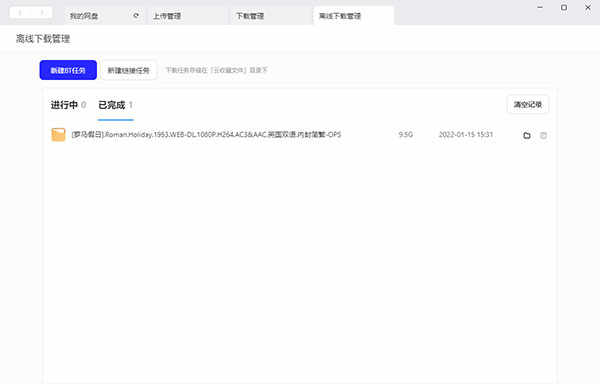Go forward with the right arrow
The image size is (600, 384).
[x=41, y=13]
